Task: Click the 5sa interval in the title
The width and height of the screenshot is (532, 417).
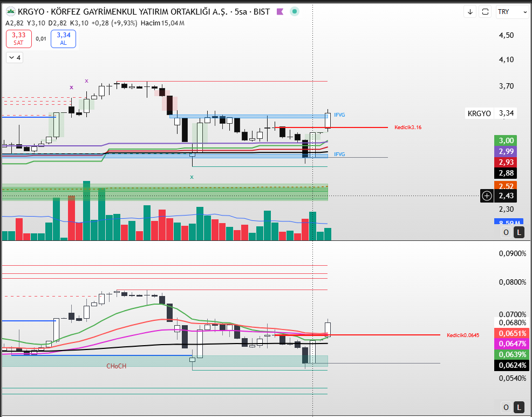Action: click(241, 12)
